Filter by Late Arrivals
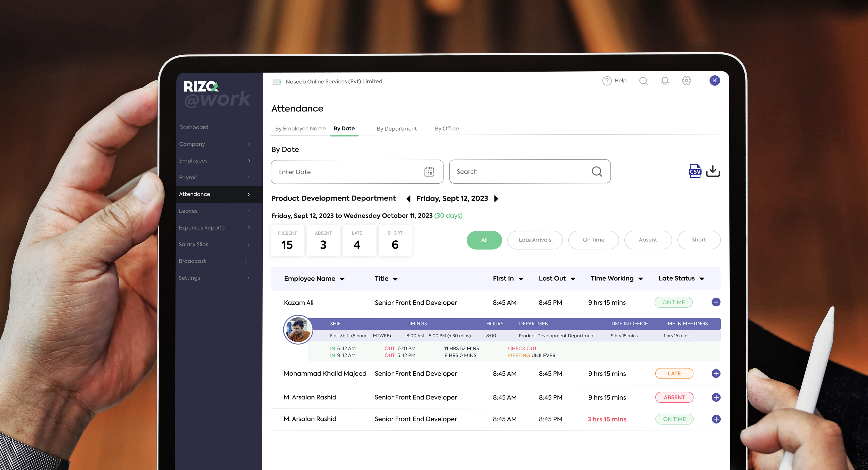Viewport: 868px width, 470px height. [535, 240]
